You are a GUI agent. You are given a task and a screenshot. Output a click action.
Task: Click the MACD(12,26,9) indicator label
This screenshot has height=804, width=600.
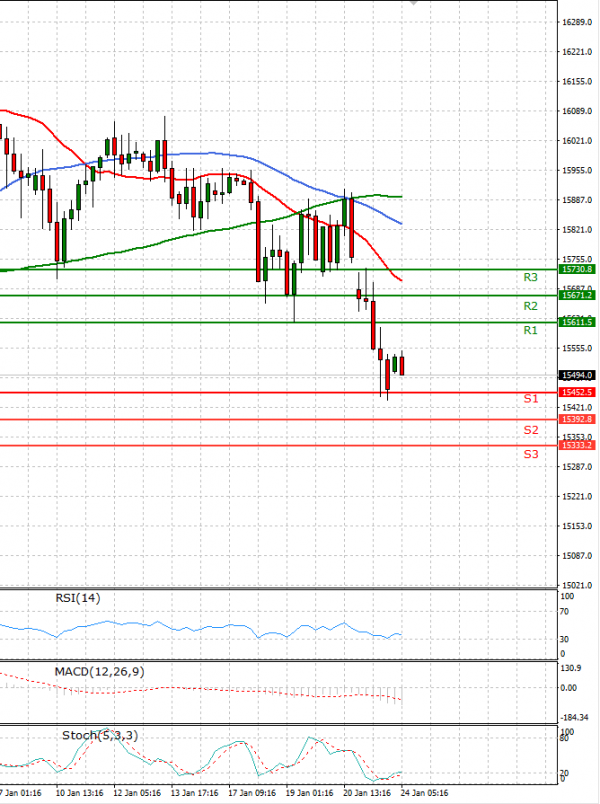[x=99, y=671]
